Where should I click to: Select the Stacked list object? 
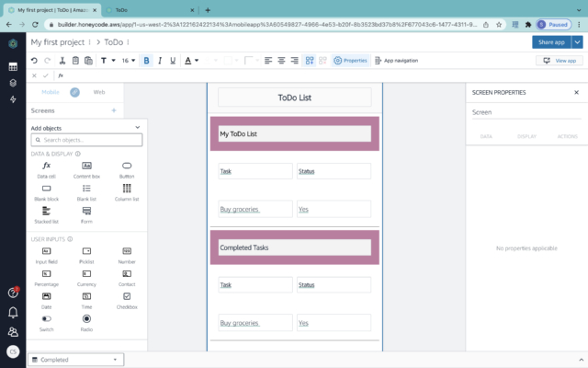point(47,215)
